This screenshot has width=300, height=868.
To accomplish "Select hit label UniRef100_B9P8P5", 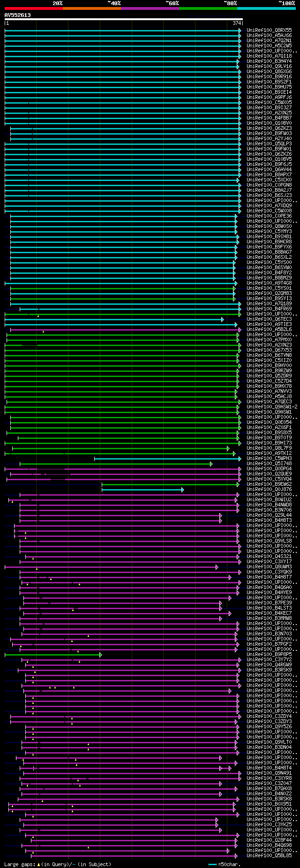I will point(269,655).
